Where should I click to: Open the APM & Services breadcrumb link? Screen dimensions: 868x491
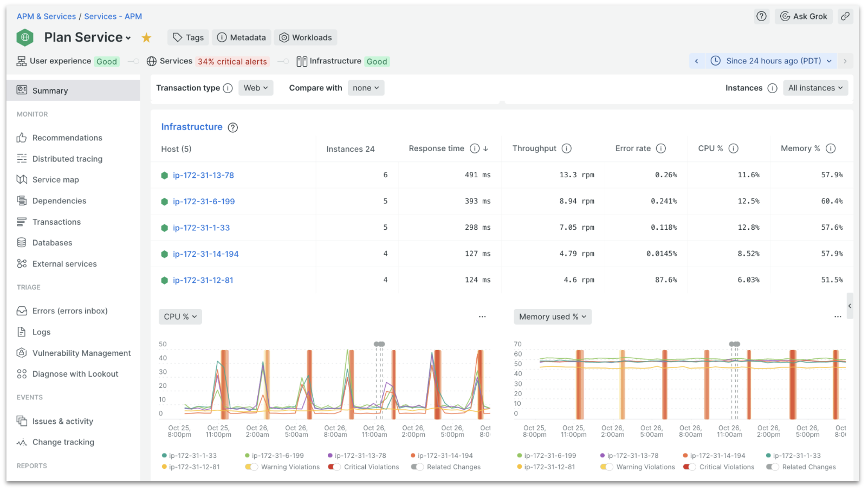click(x=46, y=16)
